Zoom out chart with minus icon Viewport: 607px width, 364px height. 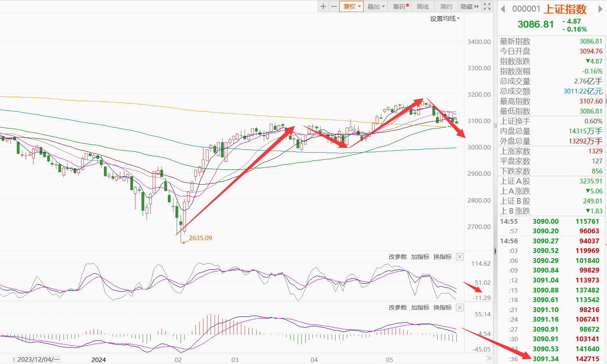(334, 6)
